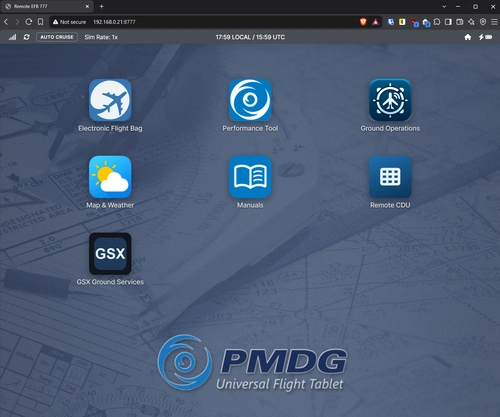The height and width of the screenshot is (417, 500).
Task: Toggle the browser sidebar panel
Action: coord(448,22)
